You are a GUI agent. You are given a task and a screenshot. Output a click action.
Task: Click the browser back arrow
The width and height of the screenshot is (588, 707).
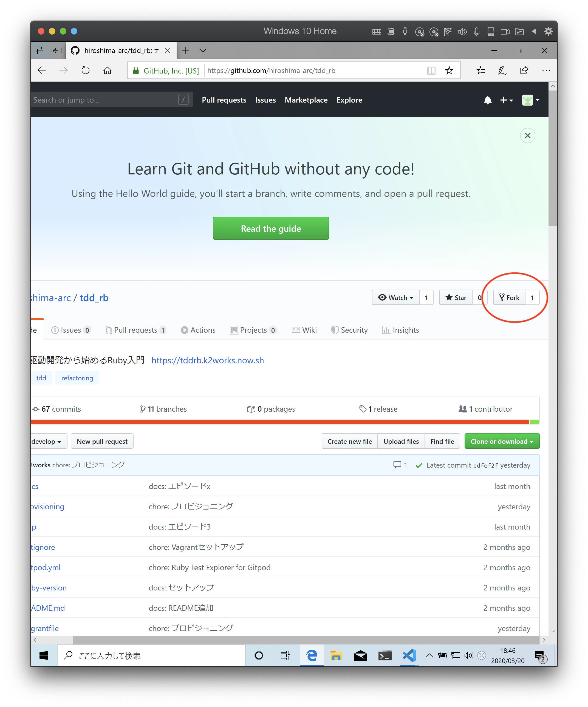point(42,70)
